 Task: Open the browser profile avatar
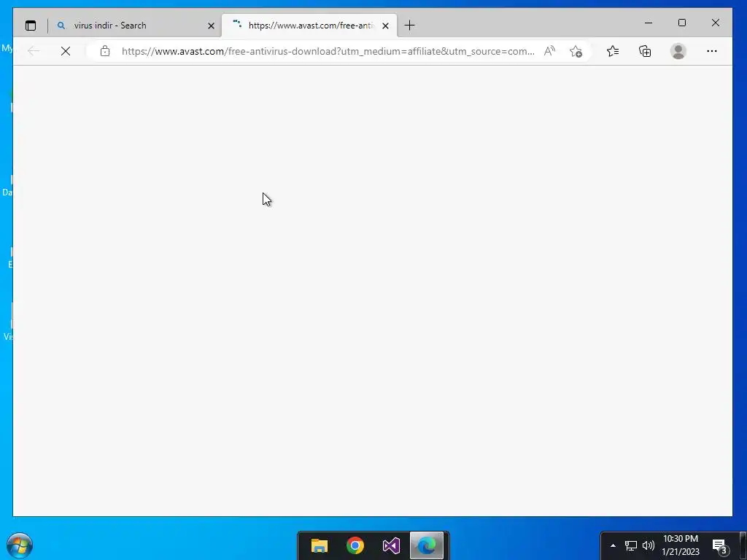678,51
